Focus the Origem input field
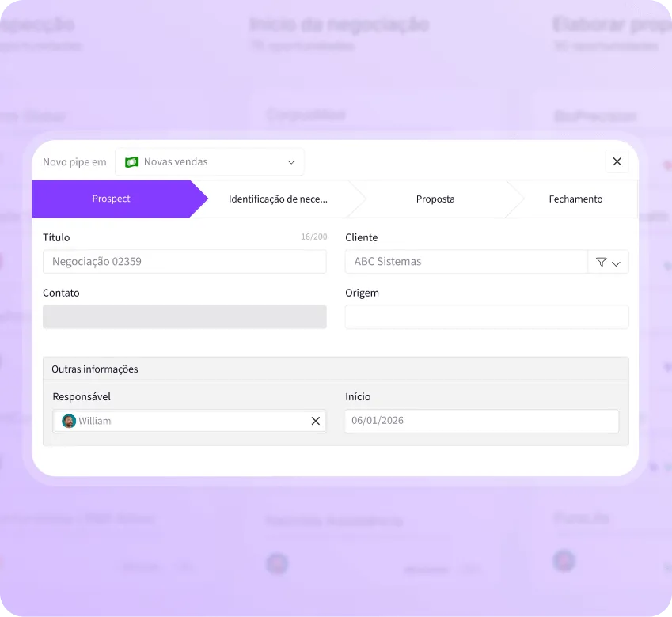The image size is (672, 617). [x=486, y=316]
